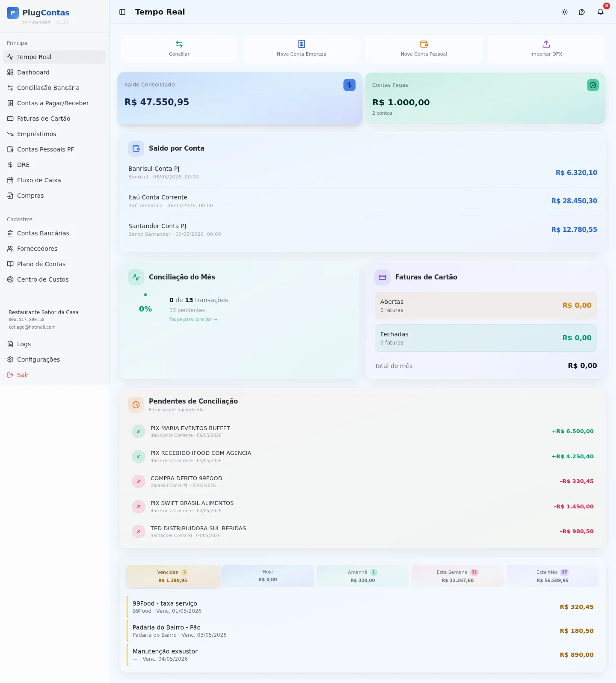Click the check icon on Contas Pagas
The image size is (616, 683).
(593, 85)
